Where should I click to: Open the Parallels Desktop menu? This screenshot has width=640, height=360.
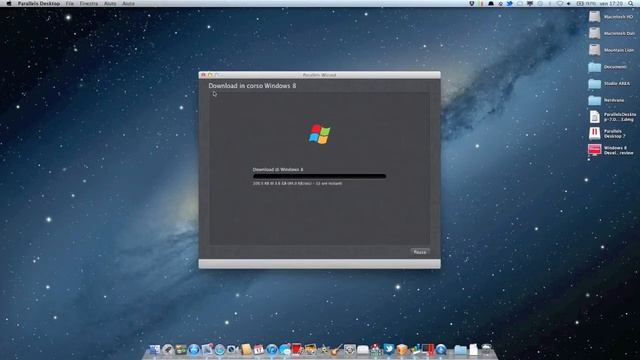point(38,4)
